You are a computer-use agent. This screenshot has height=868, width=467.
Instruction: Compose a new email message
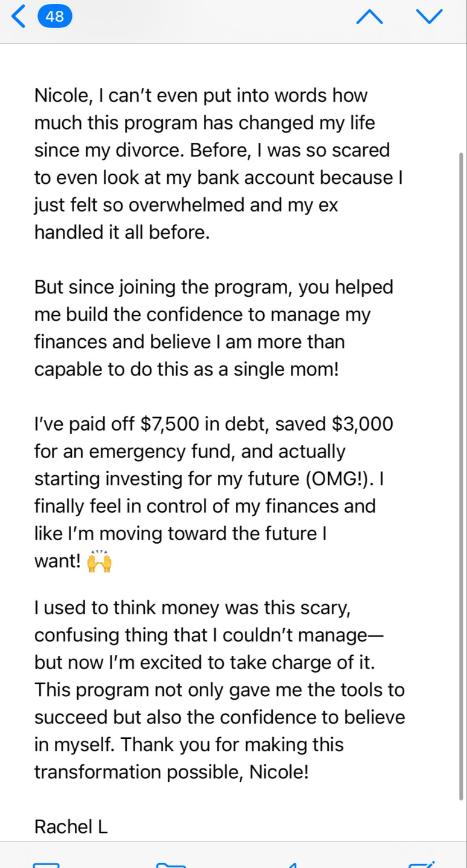point(421,863)
